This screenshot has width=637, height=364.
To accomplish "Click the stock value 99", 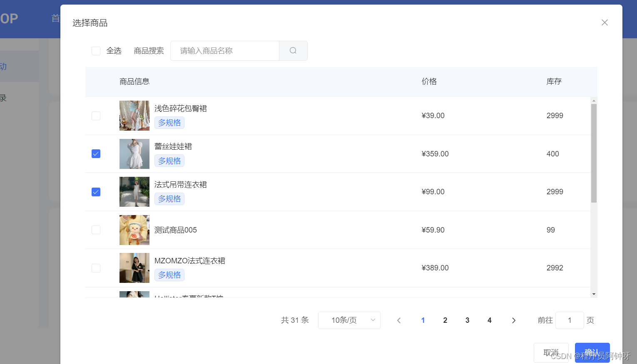I will (x=551, y=230).
